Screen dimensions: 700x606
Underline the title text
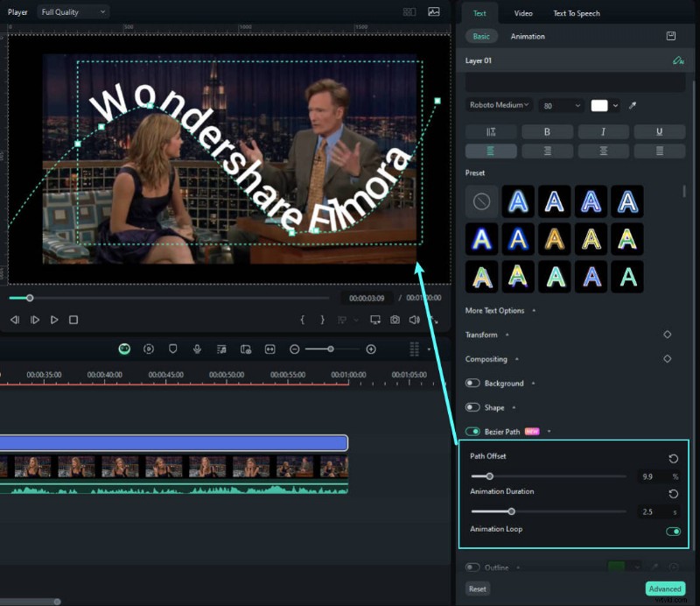point(659,131)
